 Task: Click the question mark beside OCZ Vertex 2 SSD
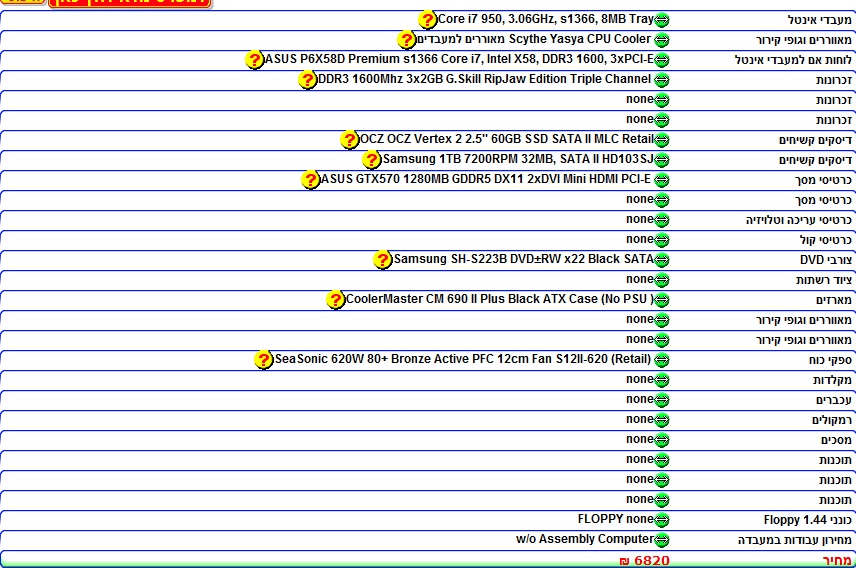pos(349,140)
